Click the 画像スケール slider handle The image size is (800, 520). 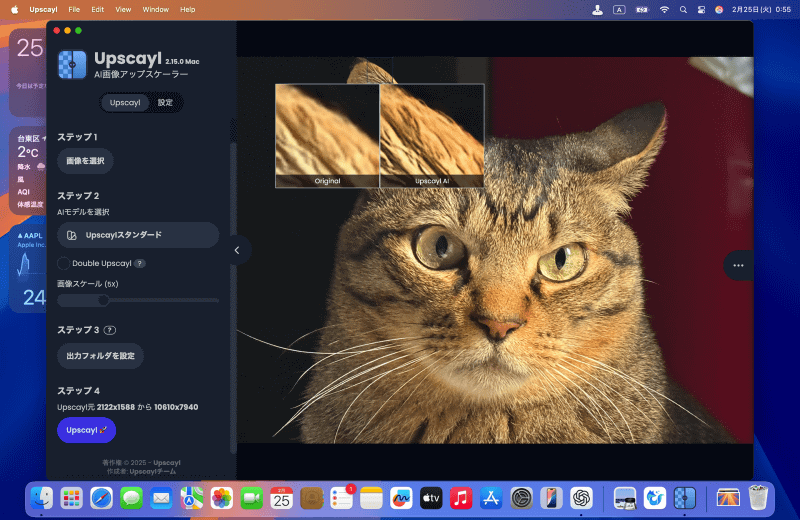pos(104,300)
